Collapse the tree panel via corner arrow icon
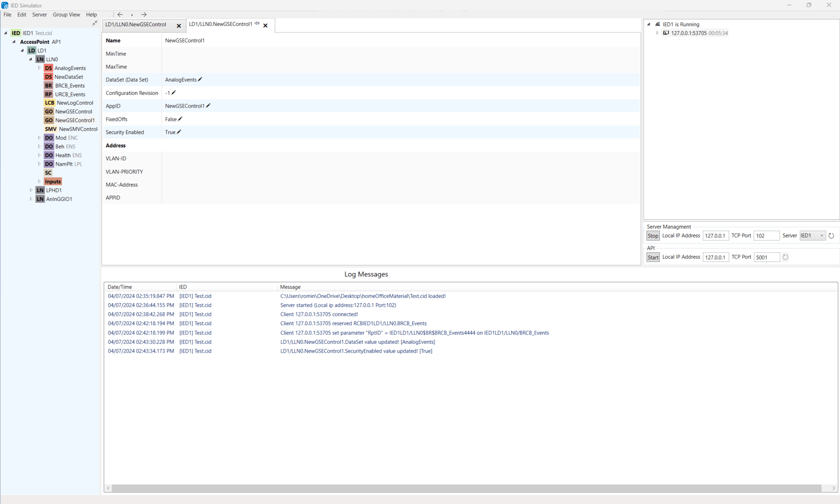 click(x=95, y=23)
